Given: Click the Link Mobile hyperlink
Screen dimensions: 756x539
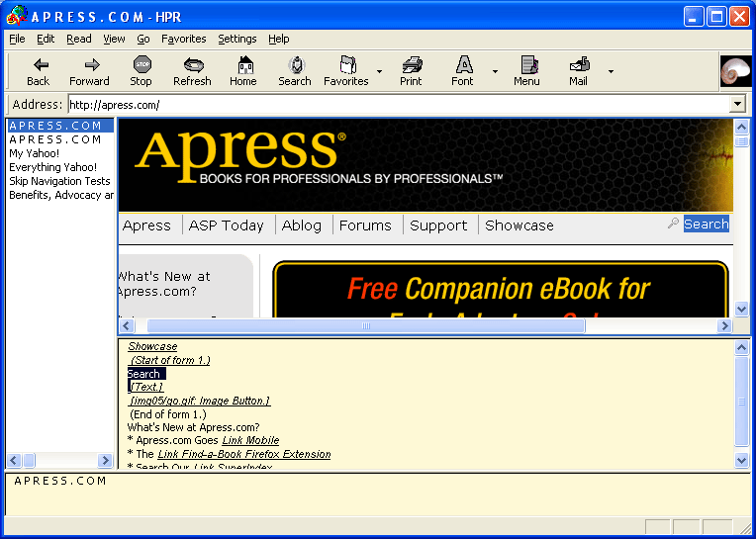Looking at the screenshot, I should coord(250,440).
